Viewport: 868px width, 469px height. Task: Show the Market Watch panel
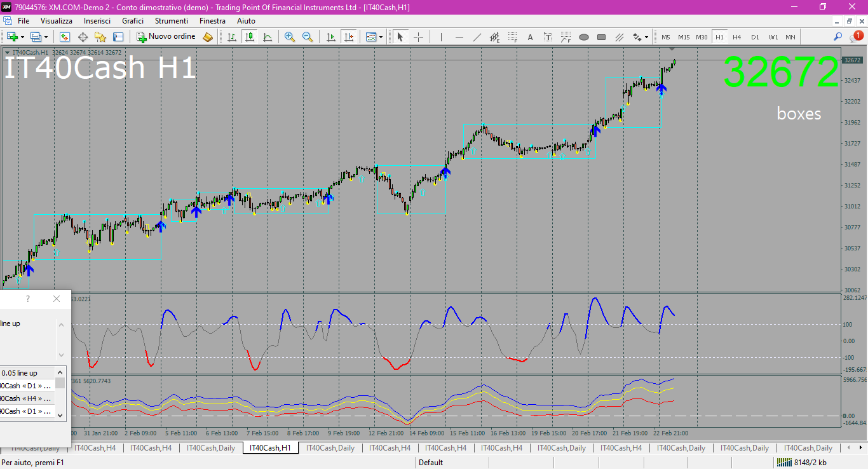click(65, 37)
